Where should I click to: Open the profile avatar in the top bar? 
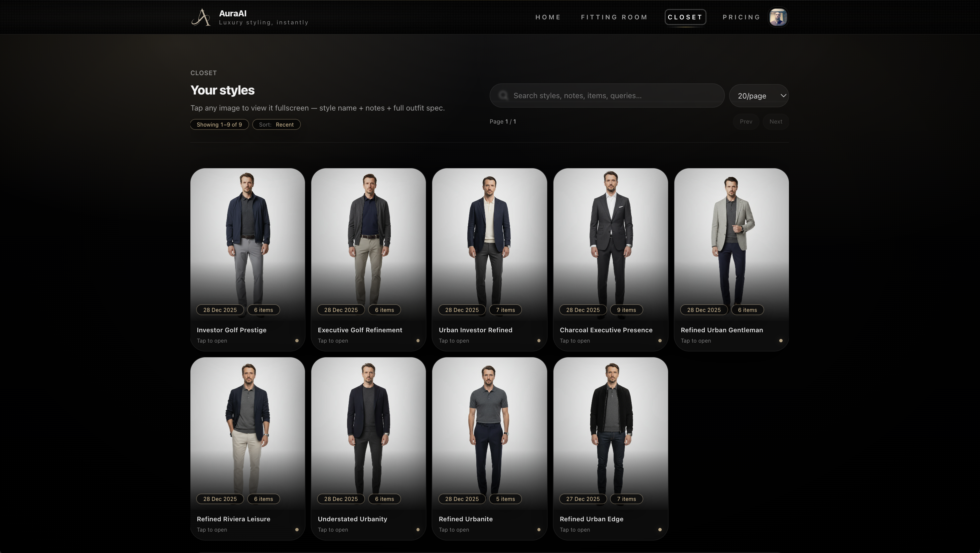coord(778,17)
